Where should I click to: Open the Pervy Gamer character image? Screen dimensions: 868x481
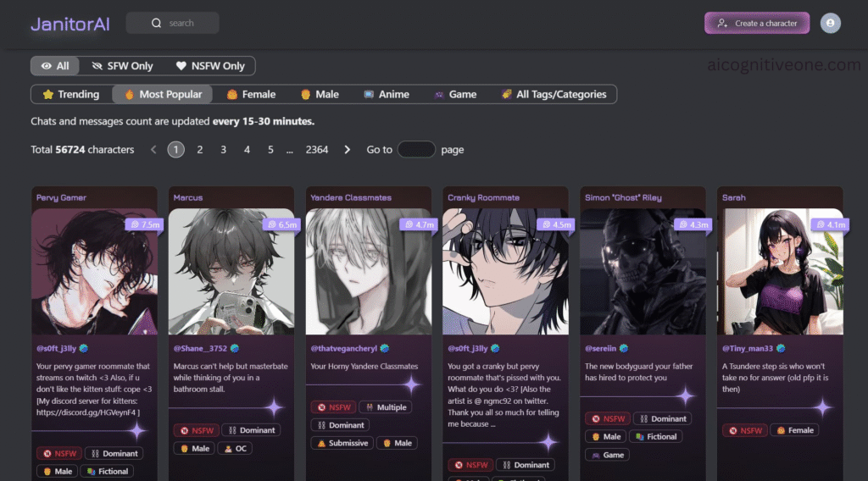click(x=94, y=272)
